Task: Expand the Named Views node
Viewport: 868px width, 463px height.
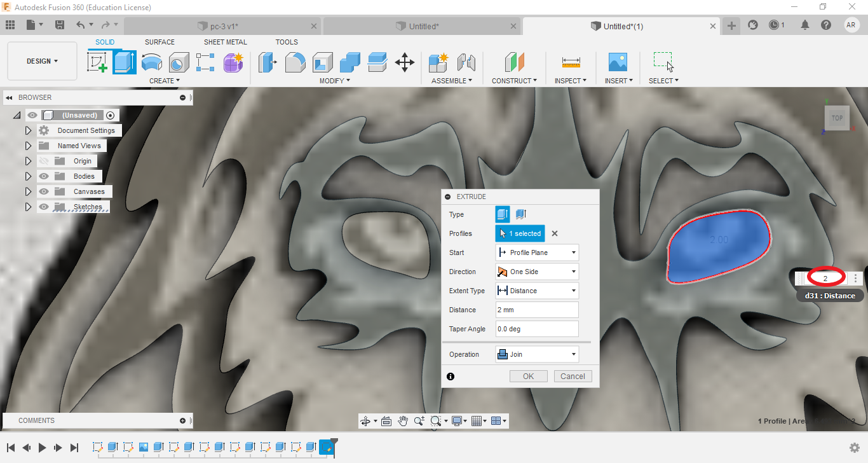Action: point(28,146)
